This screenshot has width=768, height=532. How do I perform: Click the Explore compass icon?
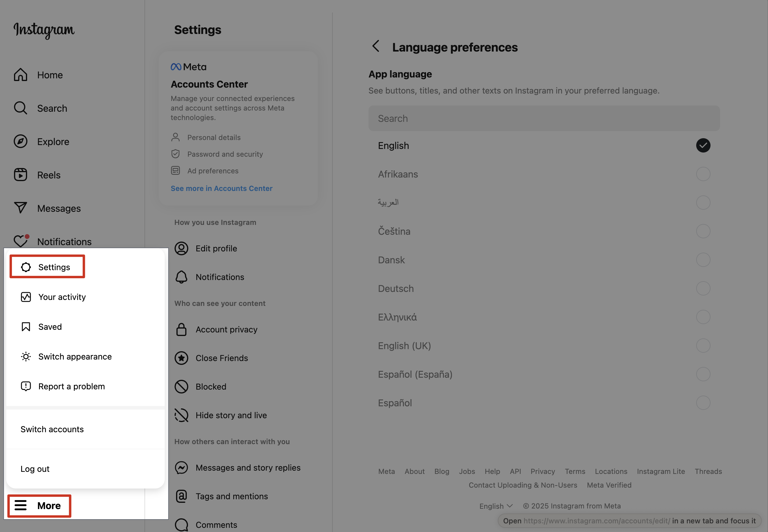pyautogui.click(x=20, y=141)
